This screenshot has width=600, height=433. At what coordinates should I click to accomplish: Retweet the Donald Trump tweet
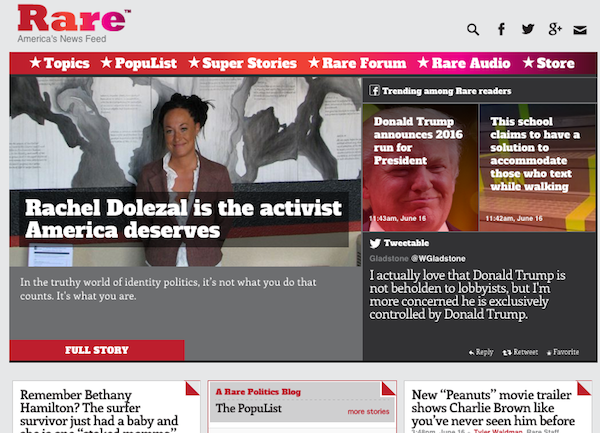520,352
